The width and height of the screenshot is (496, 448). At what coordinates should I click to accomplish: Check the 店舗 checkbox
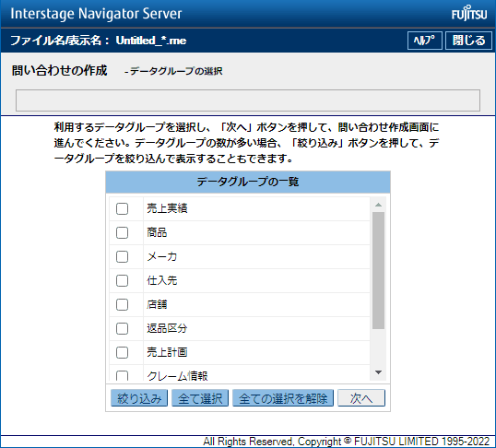[122, 305]
